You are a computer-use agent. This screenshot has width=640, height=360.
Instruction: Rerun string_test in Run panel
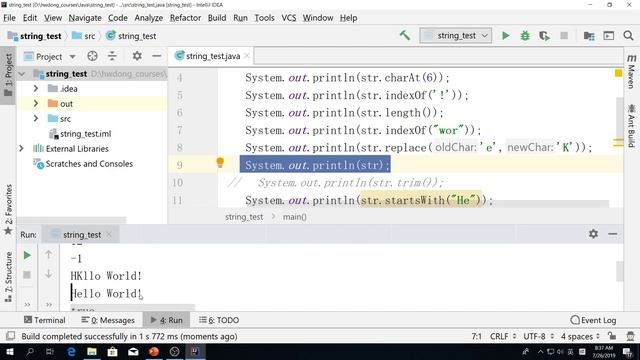point(27,255)
